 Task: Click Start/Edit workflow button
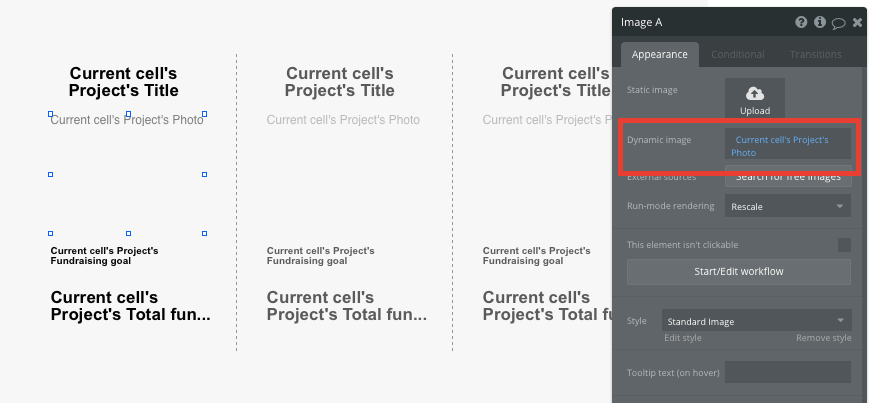(x=739, y=272)
